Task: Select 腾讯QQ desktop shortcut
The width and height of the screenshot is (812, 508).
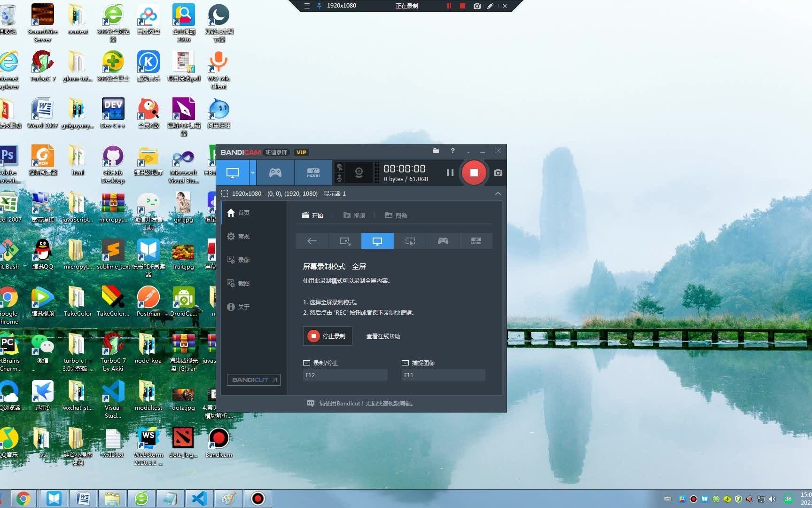Action: pyautogui.click(x=43, y=254)
